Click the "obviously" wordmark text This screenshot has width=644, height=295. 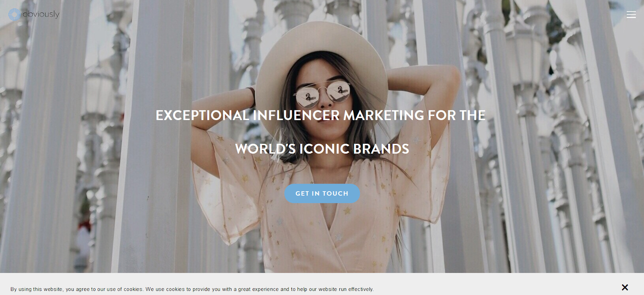tap(41, 14)
